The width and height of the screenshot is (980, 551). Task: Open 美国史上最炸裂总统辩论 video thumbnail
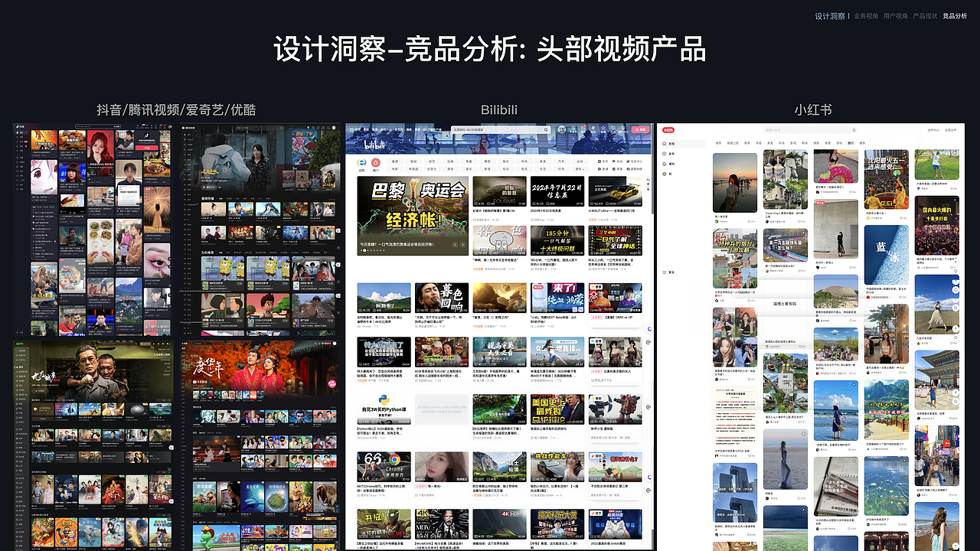coord(557,409)
